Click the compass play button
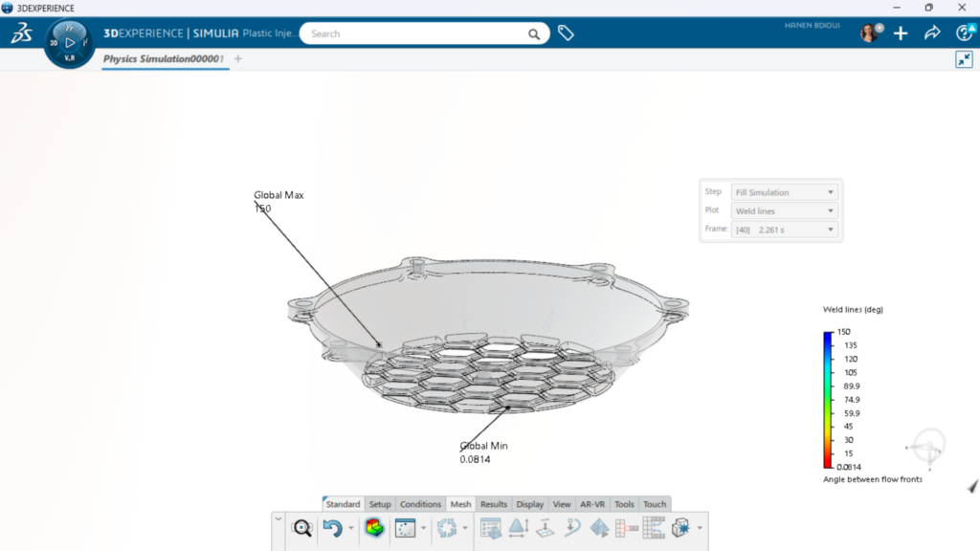 pos(70,43)
